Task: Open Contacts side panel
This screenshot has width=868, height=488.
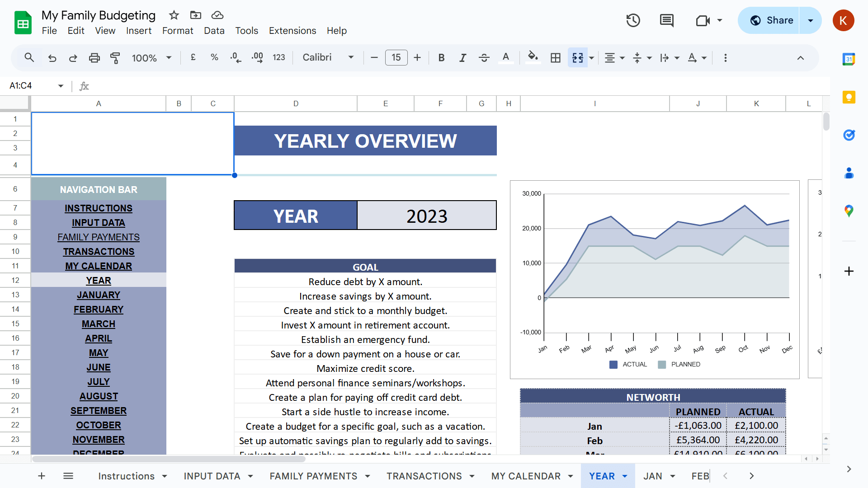Action: (x=849, y=173)
